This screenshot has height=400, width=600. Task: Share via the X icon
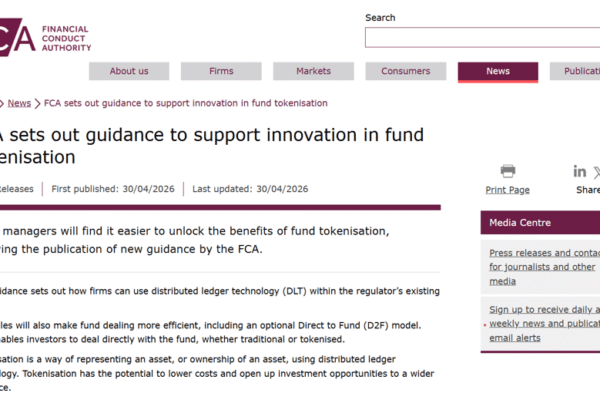pos(597,172)
